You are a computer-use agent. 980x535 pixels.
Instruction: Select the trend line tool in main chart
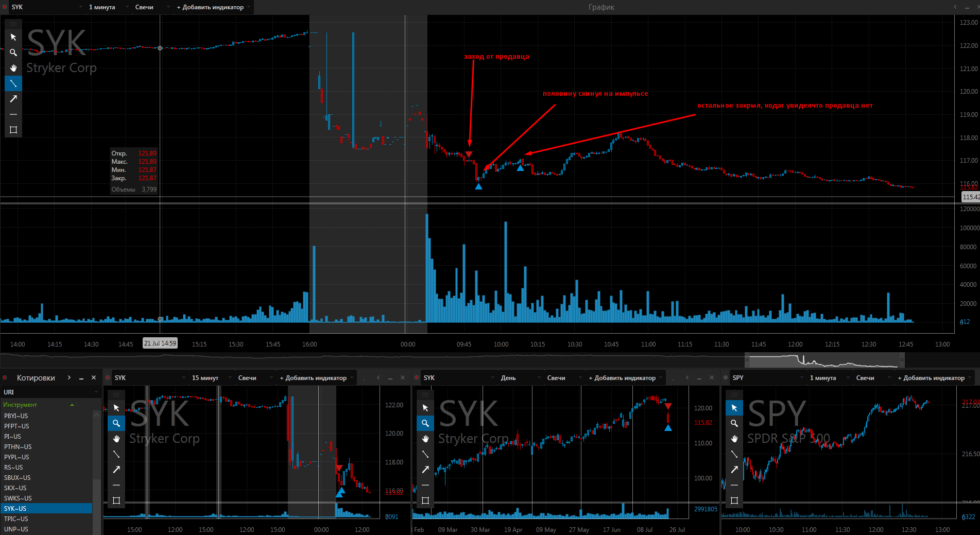click(x=13, y=83)
